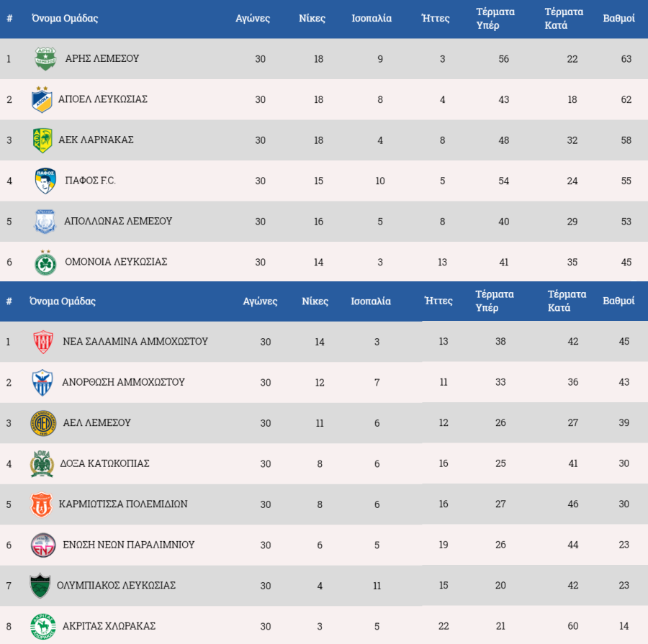The height and width of the screenshot is (644, 648).
Task: Click the bottom table Αγώνες header
Action: [260, 301]
